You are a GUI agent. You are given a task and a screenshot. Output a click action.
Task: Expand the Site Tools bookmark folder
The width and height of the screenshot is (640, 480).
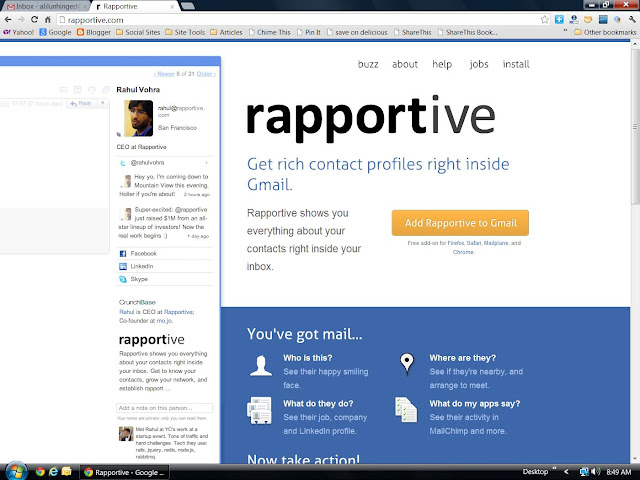pyautogui.click(x=185, y=32)
